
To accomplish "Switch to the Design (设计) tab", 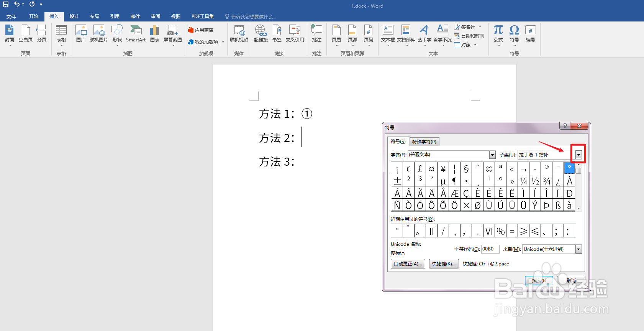I will tap(74, 16).
